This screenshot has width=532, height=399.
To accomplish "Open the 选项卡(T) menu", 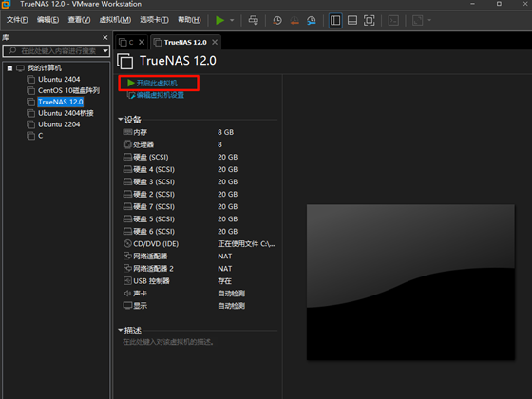I will coord(154,20).
